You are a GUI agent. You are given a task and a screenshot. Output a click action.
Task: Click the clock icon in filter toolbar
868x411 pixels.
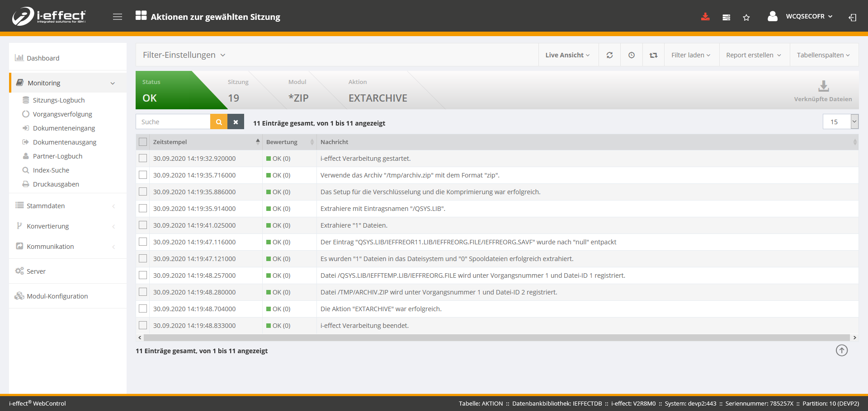631,55
